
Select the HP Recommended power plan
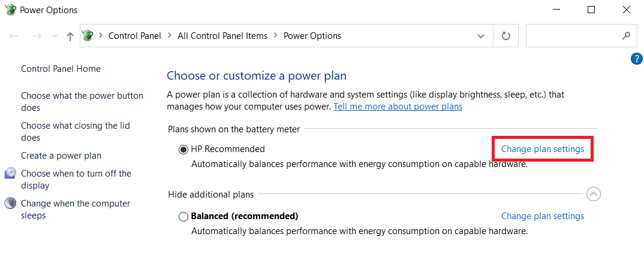click(x=183, y=149)
